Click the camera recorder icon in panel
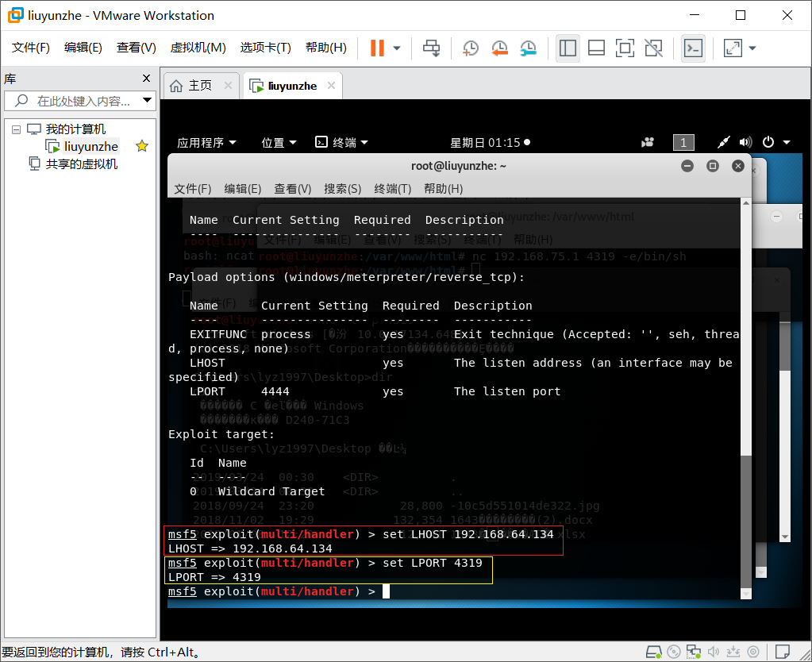This screenshot has height=662, width=812. tap(648, 142)
